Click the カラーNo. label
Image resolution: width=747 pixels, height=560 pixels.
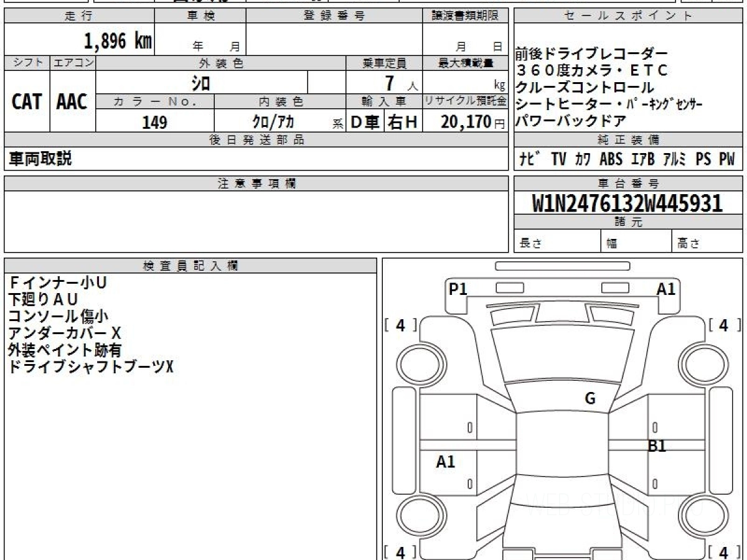coord(155,101)
